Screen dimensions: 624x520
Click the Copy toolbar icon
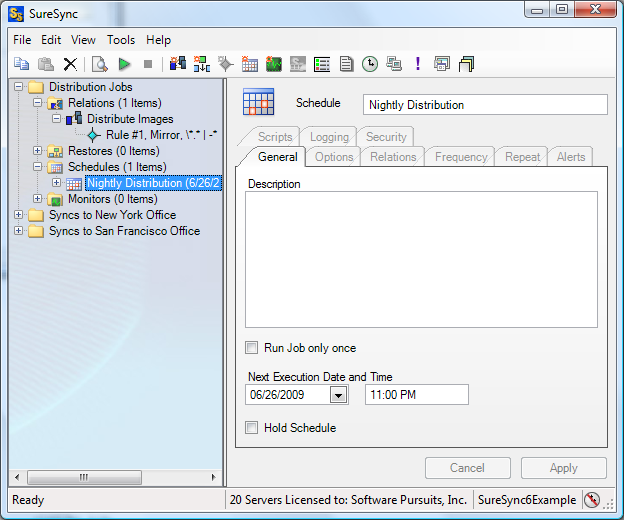(21, 64)
